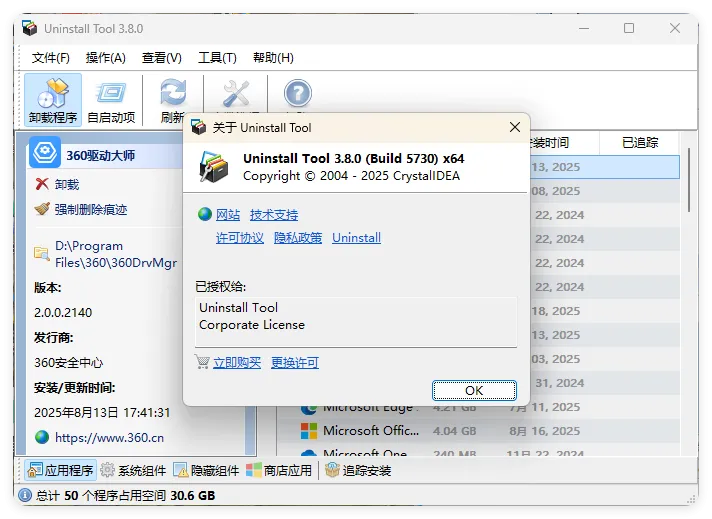Click the OK button in About dialog
712x519 pixels.
474,390
